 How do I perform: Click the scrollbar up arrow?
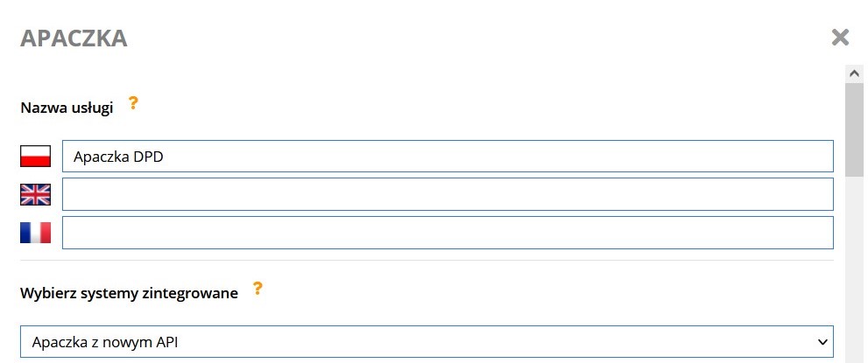click(x=854, y=73)
